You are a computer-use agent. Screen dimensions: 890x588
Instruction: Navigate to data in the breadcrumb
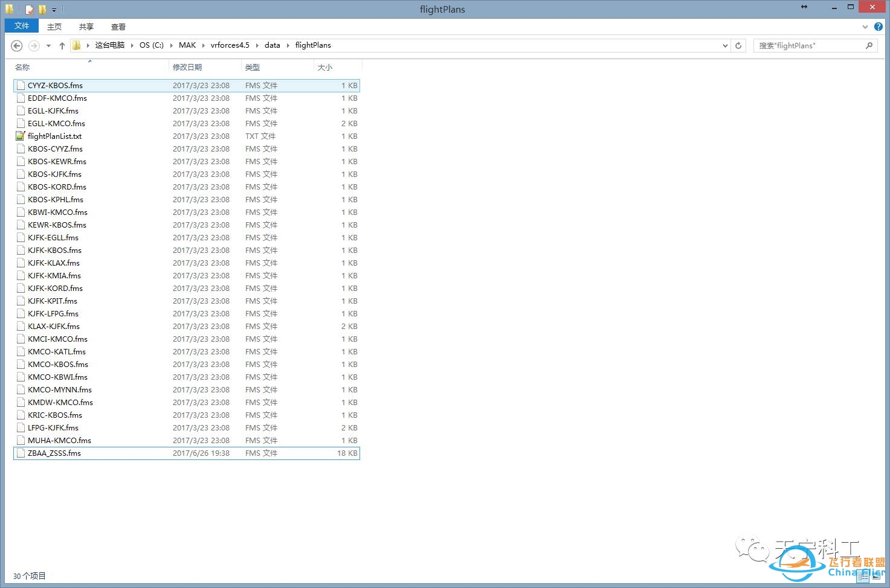(272, 45)
